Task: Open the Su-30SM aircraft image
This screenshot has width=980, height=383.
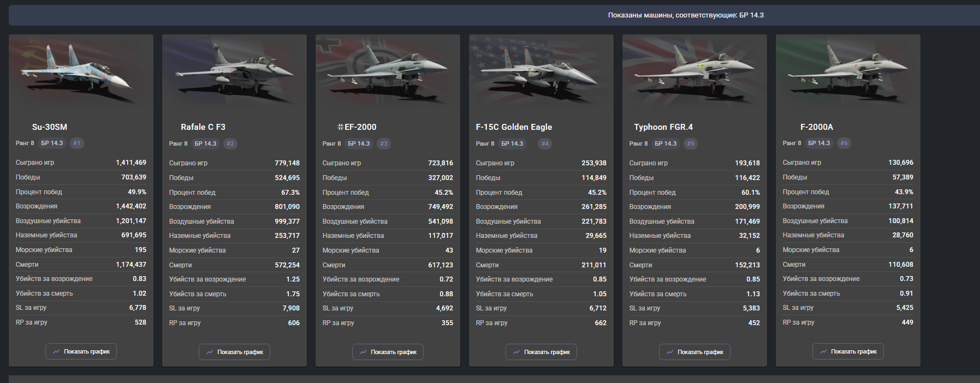Action: pos(81,72)
